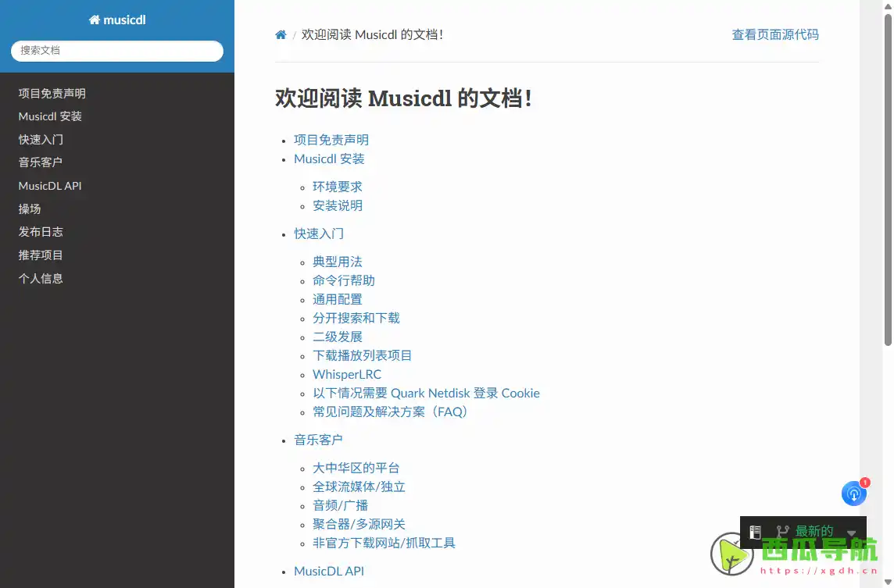Click MusicDL API link in content list
Screen dimensions: 894x588
click(329, 572)
